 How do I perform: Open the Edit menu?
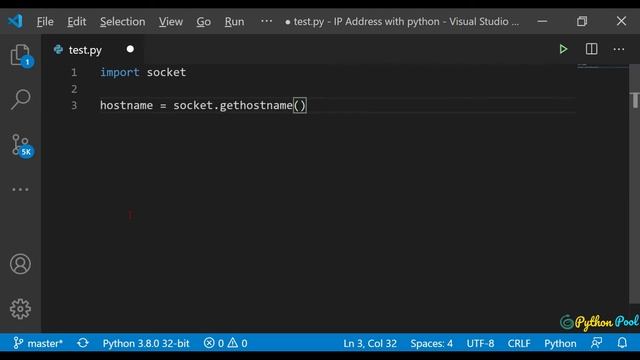pos(77,22)
